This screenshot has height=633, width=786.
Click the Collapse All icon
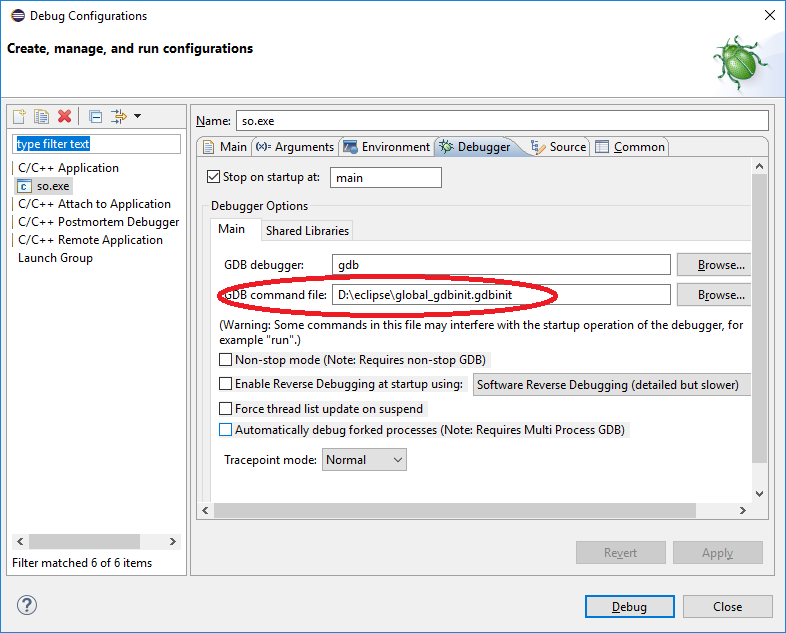95,117
